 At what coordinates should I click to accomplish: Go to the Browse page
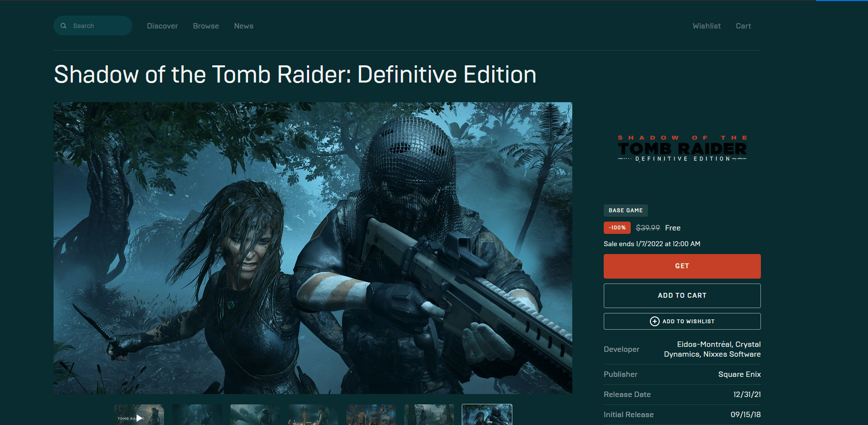point(206,26)
